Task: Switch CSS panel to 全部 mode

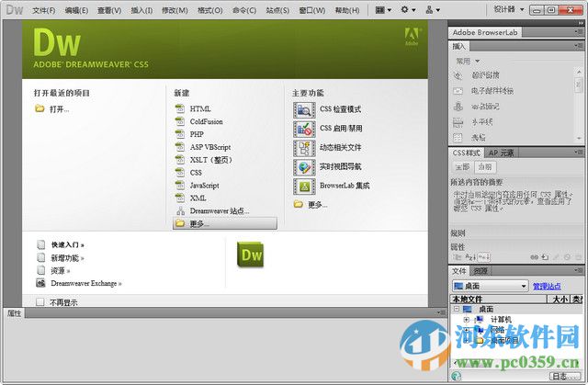Action: tap(462, 167)
